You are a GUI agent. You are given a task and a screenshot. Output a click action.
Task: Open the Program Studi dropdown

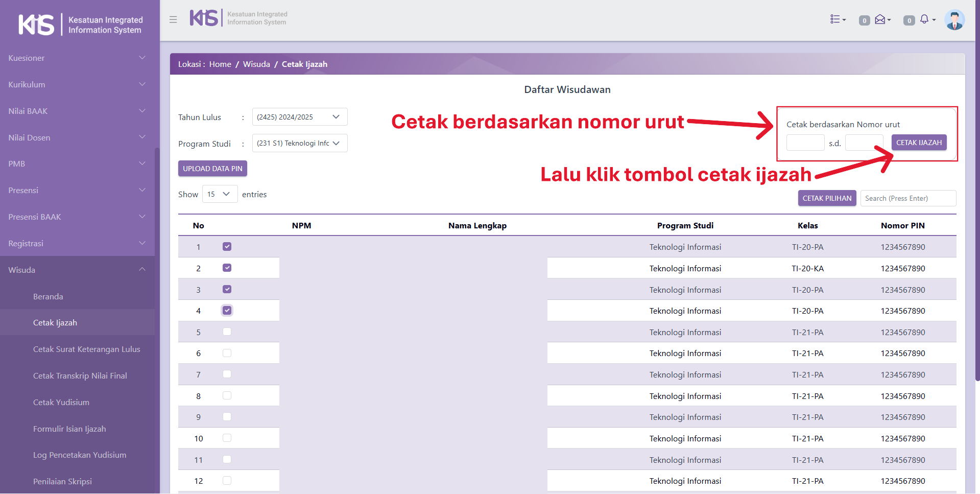(299, 144)
